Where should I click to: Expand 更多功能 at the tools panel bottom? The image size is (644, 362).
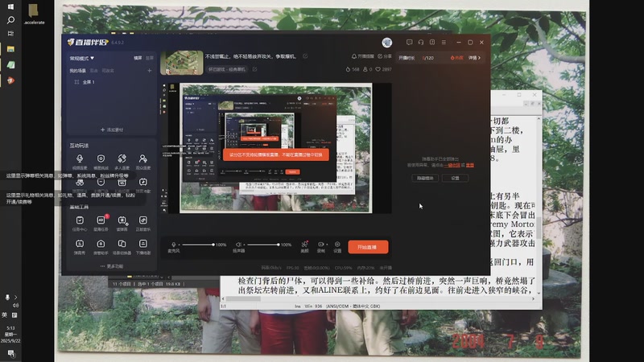tap(112, 266)
